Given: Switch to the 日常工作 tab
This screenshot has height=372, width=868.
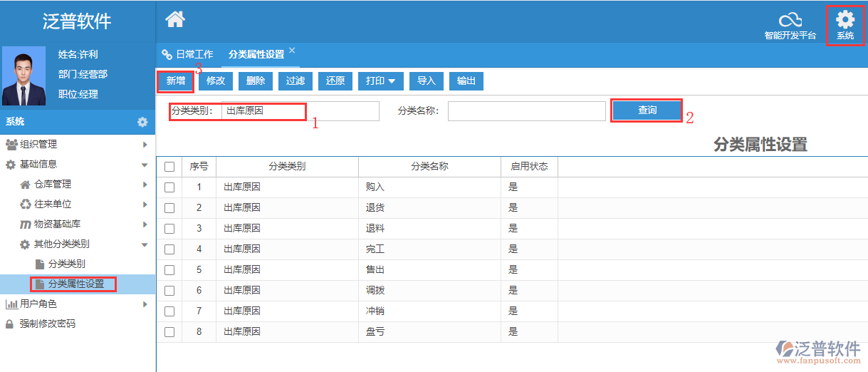Looking at the screenshot, I should pyautogui.click(x=188, y=54).
